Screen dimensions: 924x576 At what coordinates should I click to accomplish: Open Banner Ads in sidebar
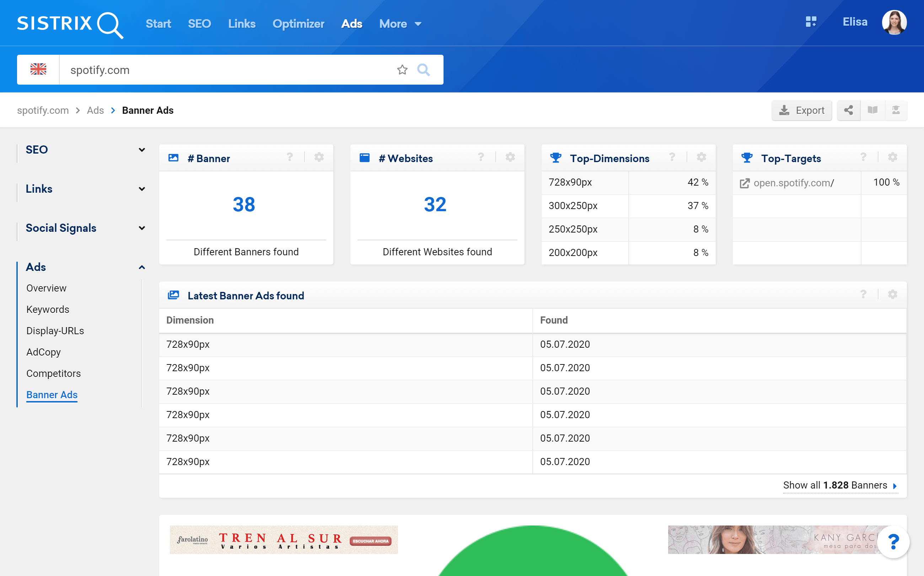pyautogui.click(x=52, y=395)
